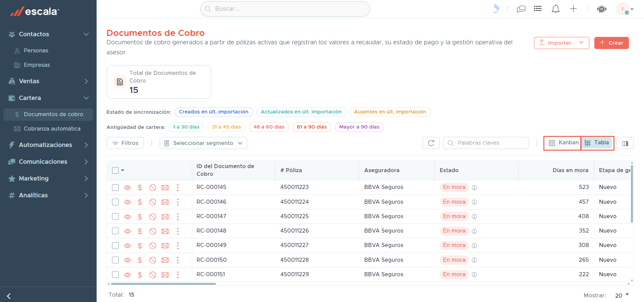Click the plus quick-add icon in top bar
This screenshot has height=302, width=644.
(x=574, y=9)
